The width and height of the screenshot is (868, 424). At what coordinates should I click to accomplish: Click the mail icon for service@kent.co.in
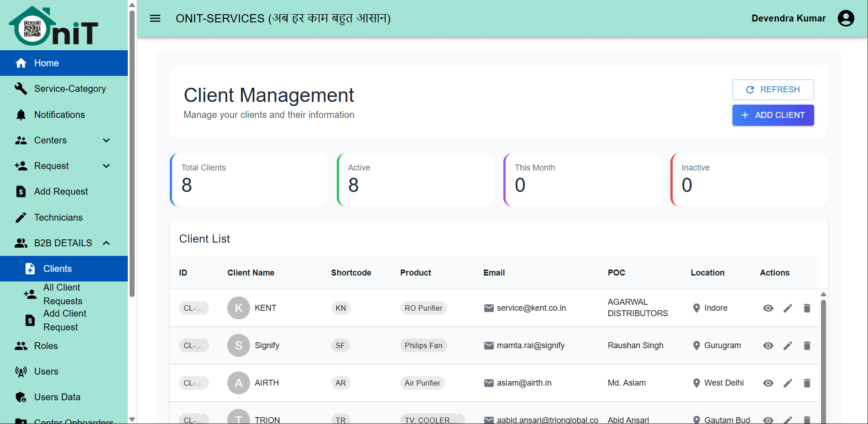coord(489,308)
